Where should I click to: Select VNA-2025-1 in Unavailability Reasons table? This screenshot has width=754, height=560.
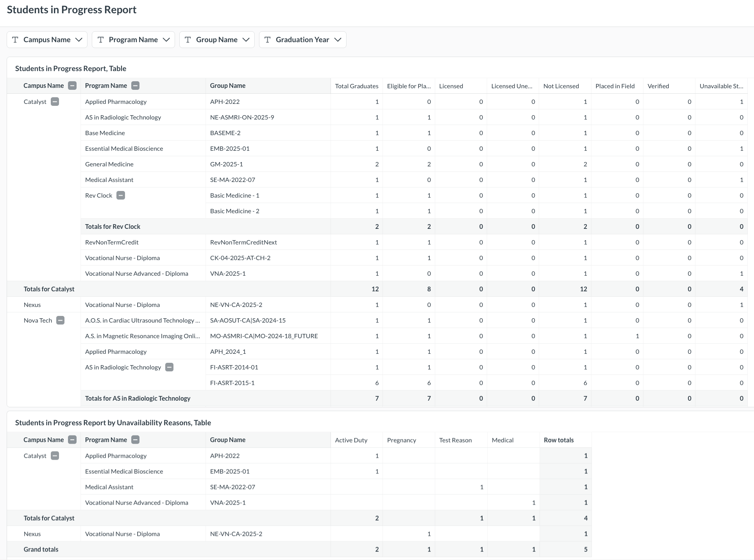click(x=268, y=503)
